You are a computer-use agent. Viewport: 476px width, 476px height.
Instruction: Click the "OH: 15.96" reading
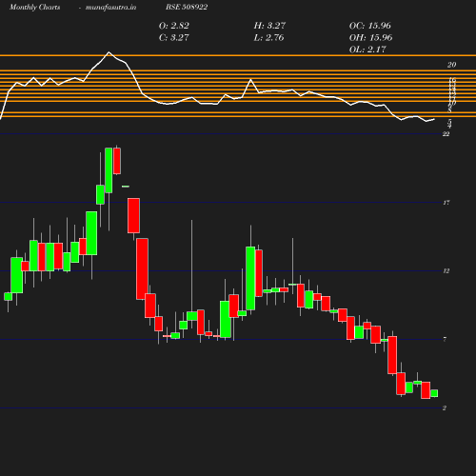370,37
